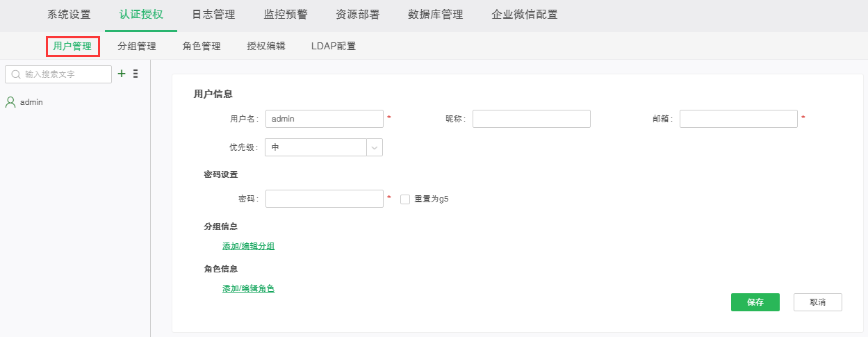Open the 分组管理 sub-tab
Image resolution: width=868 pixels, height=337 pixels.
coord(137,47)
